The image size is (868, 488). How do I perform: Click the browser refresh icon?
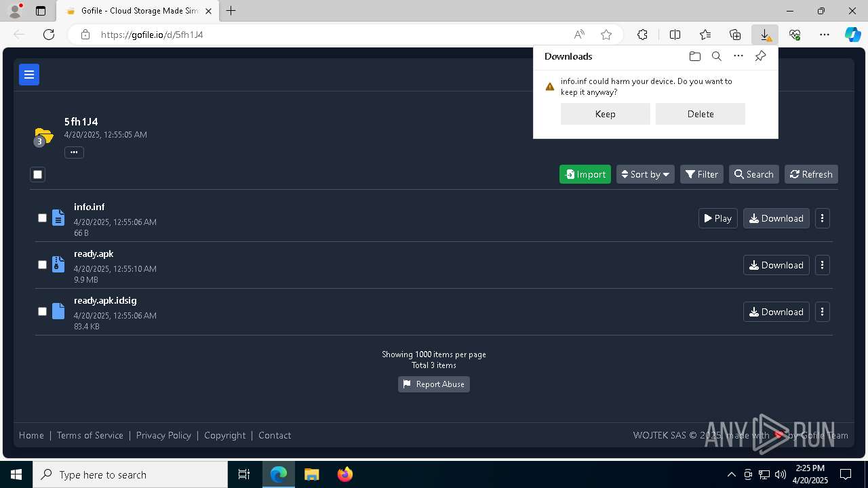click(49, 35)
